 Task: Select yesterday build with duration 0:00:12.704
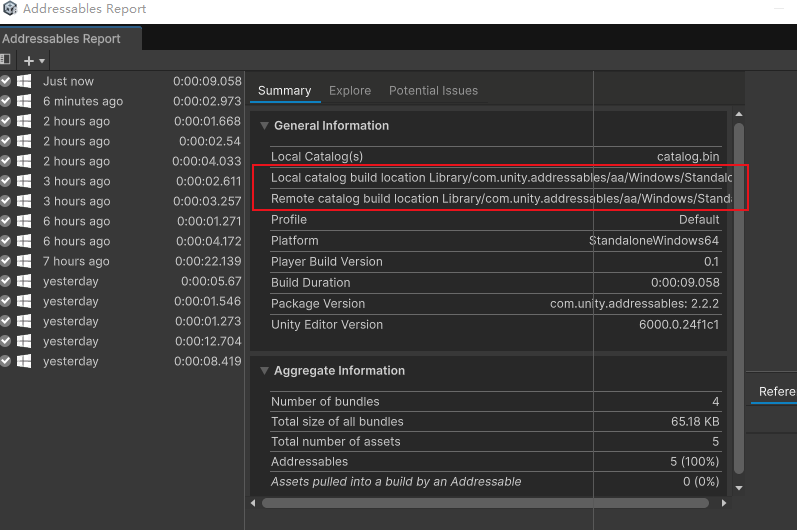(121, 341)
